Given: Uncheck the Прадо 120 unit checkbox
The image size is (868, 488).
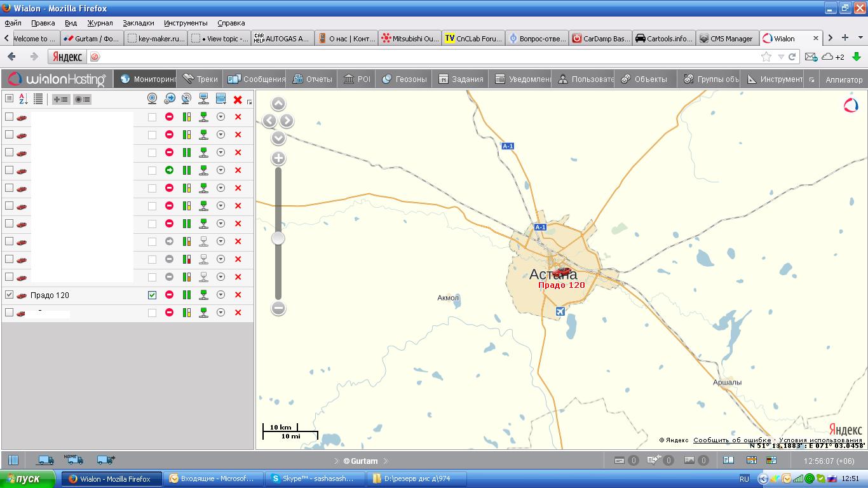Looking at the screenshot, I should tap(9, 295).
